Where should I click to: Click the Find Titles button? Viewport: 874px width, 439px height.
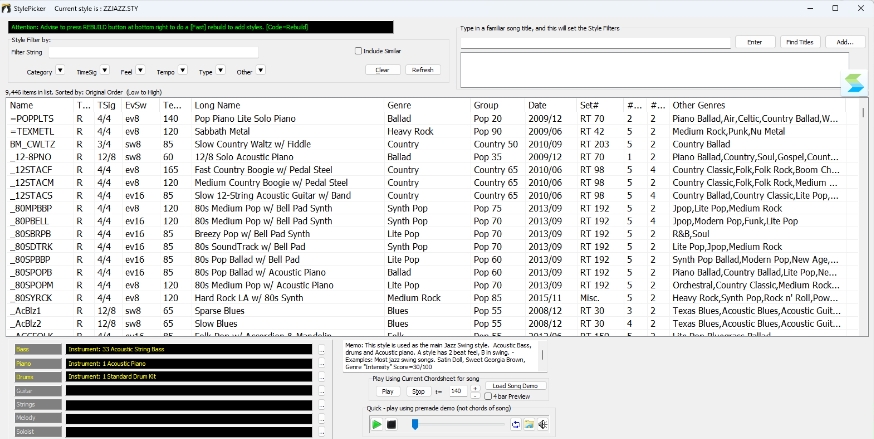click(800, 42)
